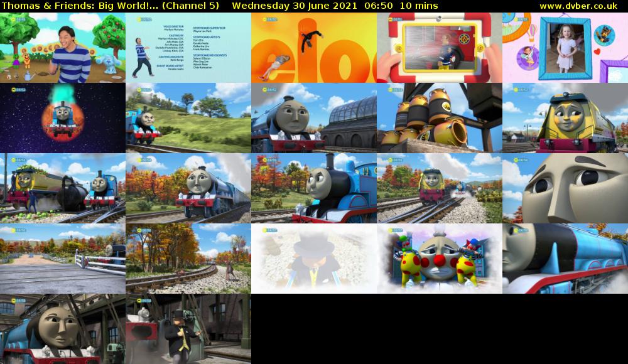Open Thomas side-view frame with autumn trees
The height and width of the screenshot is (364, 628).
tap(314, 188)
